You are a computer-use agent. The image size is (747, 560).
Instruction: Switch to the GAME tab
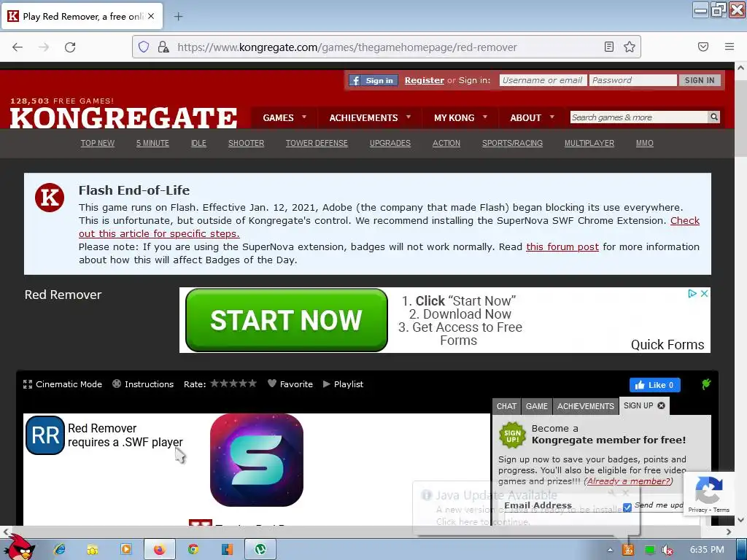[537, 406]
